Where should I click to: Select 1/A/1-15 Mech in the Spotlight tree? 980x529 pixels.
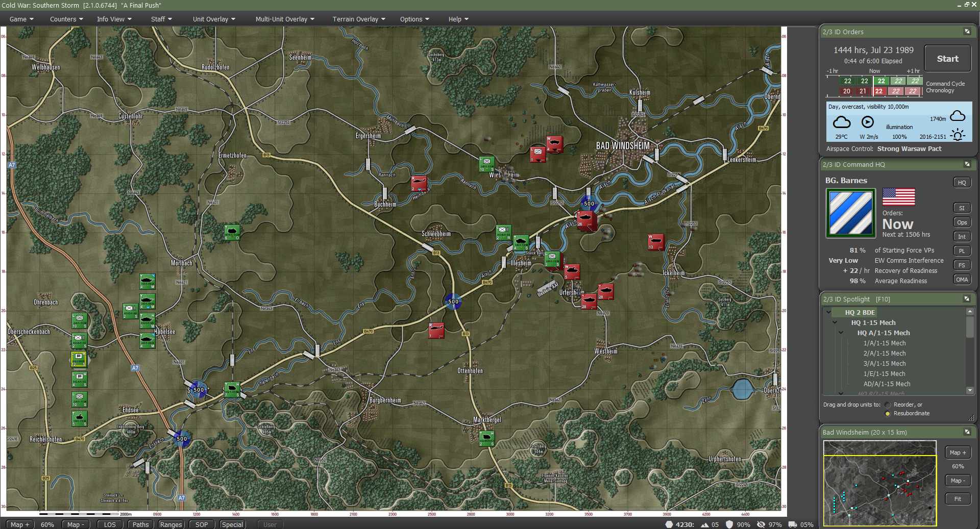885,343
